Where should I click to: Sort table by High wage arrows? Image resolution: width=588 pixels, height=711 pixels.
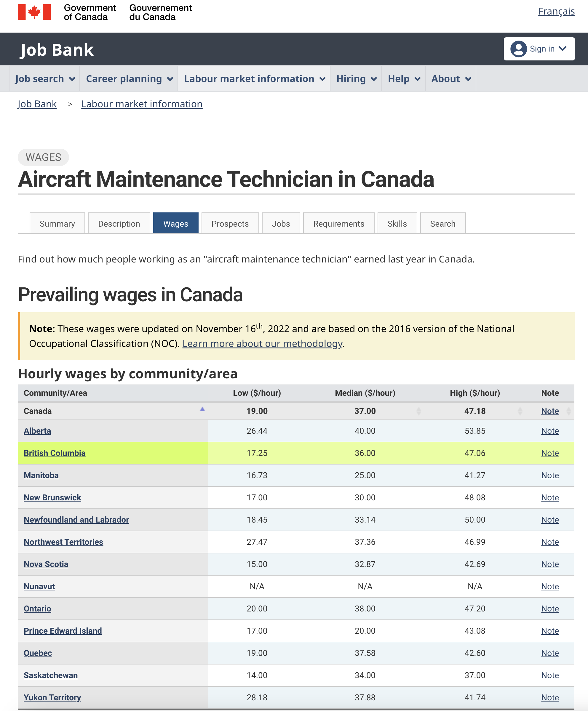tap(520, 411)
